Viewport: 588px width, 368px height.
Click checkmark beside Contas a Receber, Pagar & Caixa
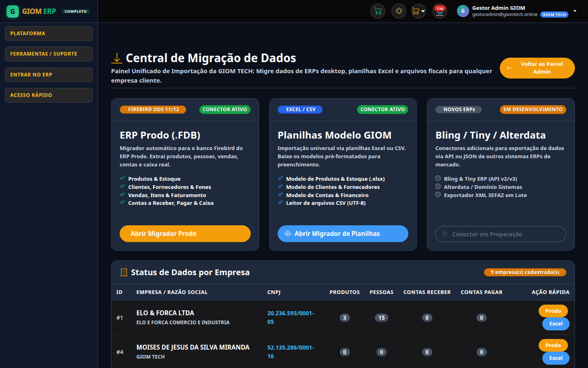(122, 202)
